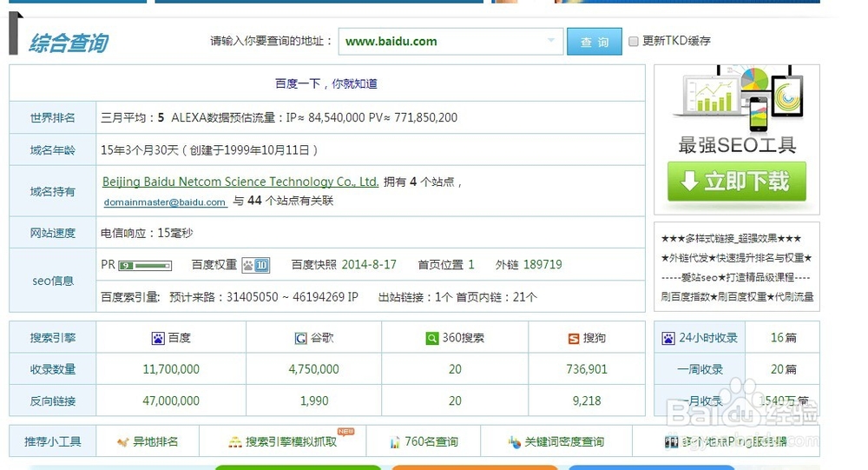Click the ★★★多样式链接_超强效果★★★ ad link

731,239
